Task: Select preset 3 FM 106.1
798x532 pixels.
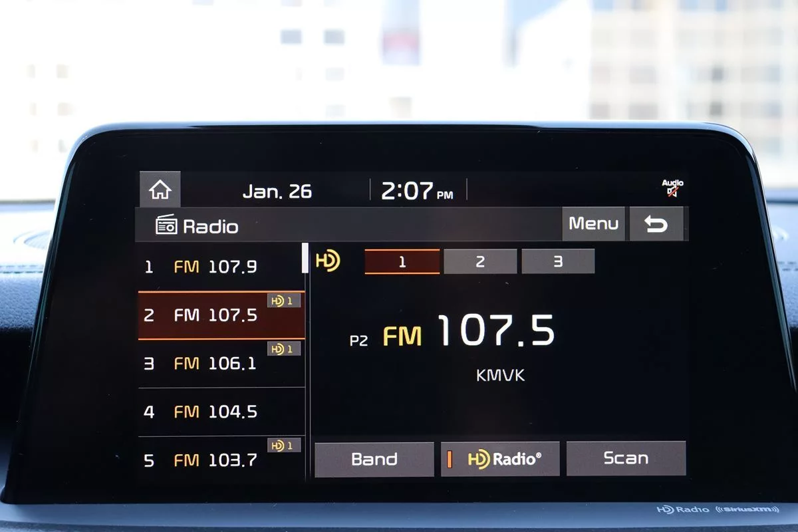Action: coord(219,364)
